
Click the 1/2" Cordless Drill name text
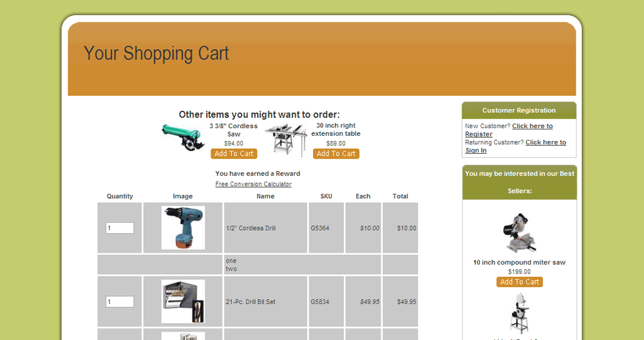pyautogui.click(x=251, y=228)
